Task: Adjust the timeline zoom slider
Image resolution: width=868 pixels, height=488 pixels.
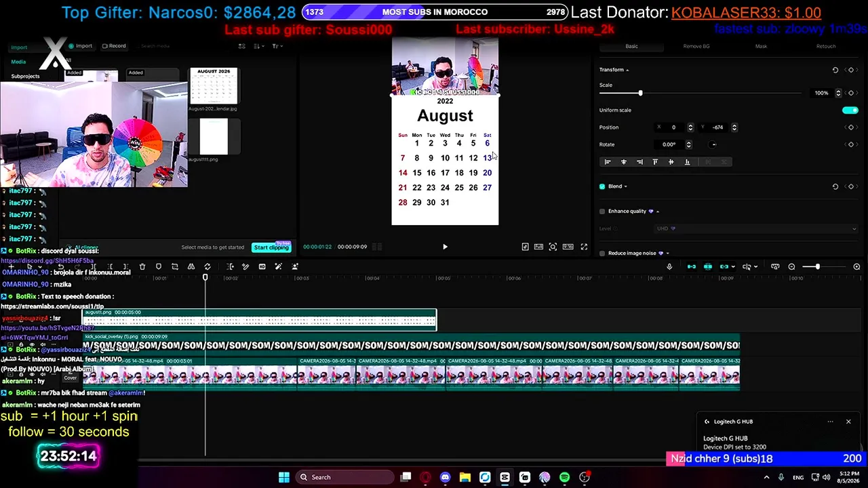Action: pyautogui.click(x=818, y=267)
